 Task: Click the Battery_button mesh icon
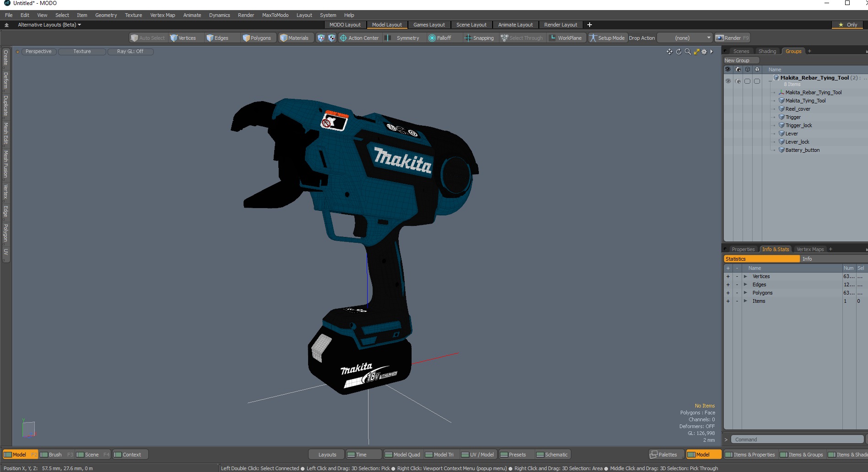pos(782,150)
